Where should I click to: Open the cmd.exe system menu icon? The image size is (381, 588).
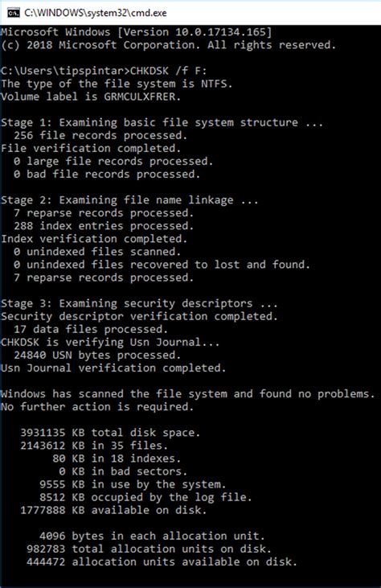(x=13, y=13)
